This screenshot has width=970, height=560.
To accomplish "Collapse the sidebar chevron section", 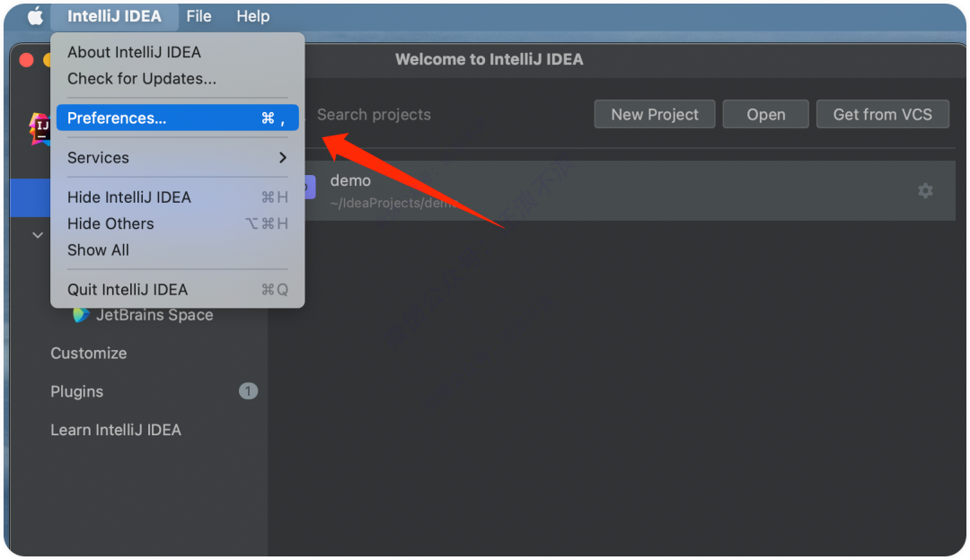I will [38, 235].
